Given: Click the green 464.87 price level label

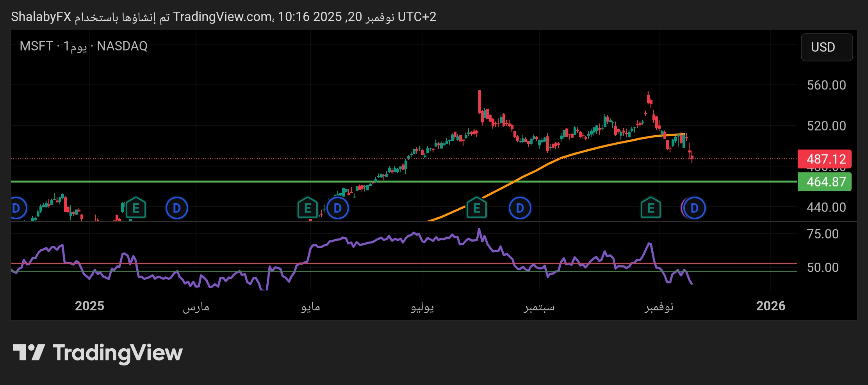Looking at the screenshot, I should point(824,182).
